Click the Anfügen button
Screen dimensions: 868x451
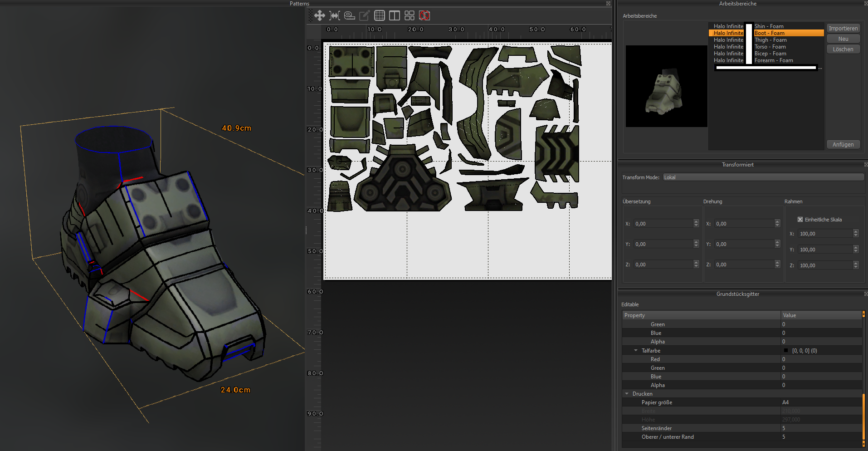point(843,145)
